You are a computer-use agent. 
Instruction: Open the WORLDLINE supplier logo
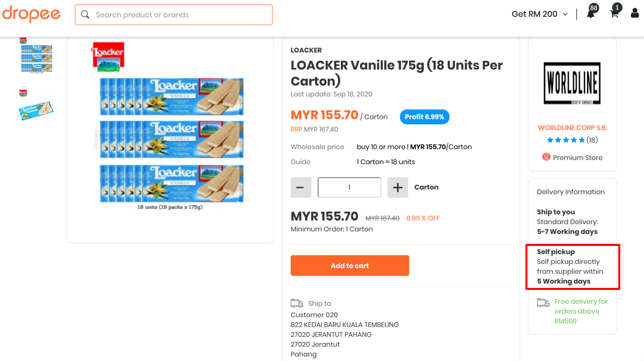coord(572,83)
